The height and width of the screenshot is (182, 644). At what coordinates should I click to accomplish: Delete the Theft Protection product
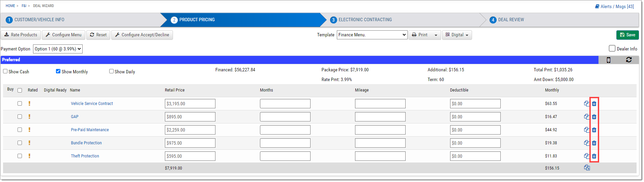click(x=594, y=156)
